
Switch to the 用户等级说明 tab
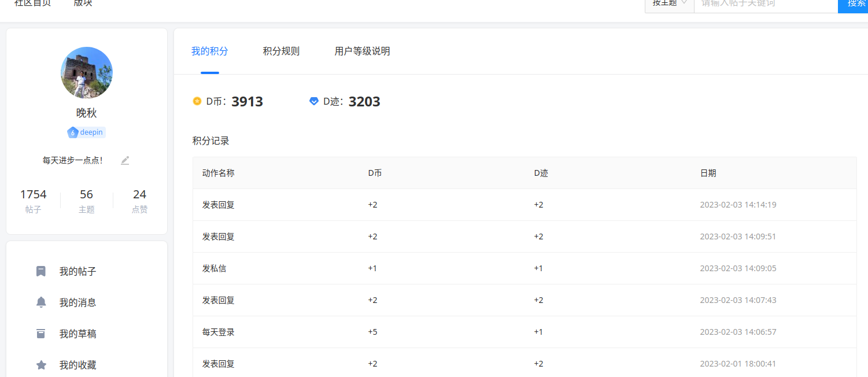(x=362, y=51)
